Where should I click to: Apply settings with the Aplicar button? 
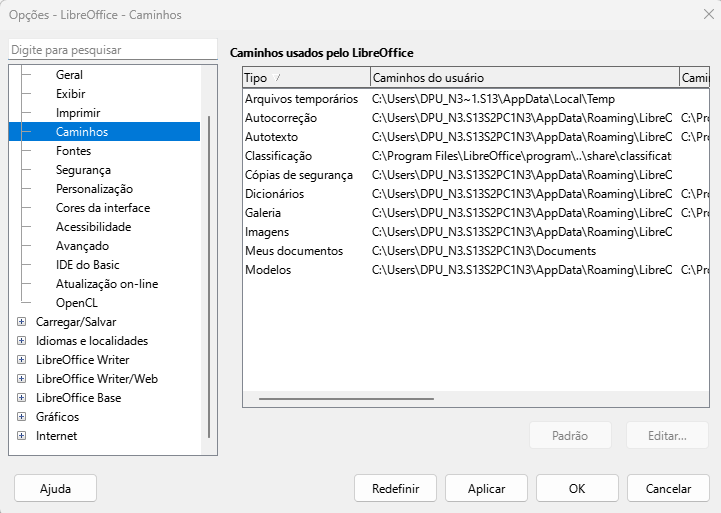click(486, 488)
